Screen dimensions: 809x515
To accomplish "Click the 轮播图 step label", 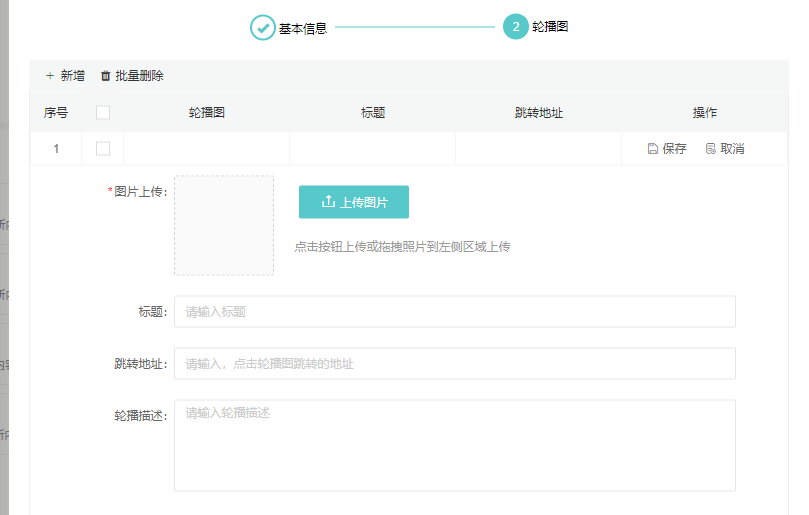I will (x=550, y=27).
